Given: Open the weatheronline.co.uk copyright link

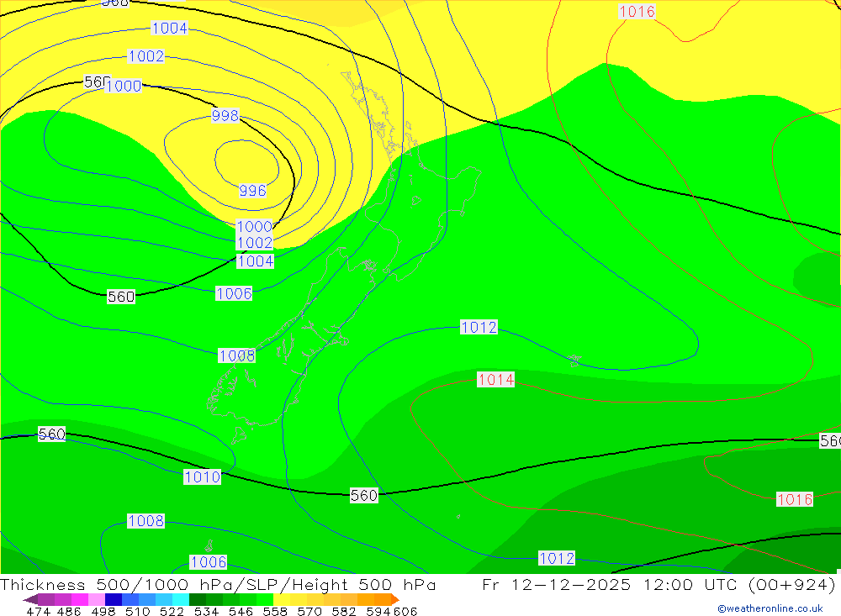Looking at the screenshot, I should point(770,608).
